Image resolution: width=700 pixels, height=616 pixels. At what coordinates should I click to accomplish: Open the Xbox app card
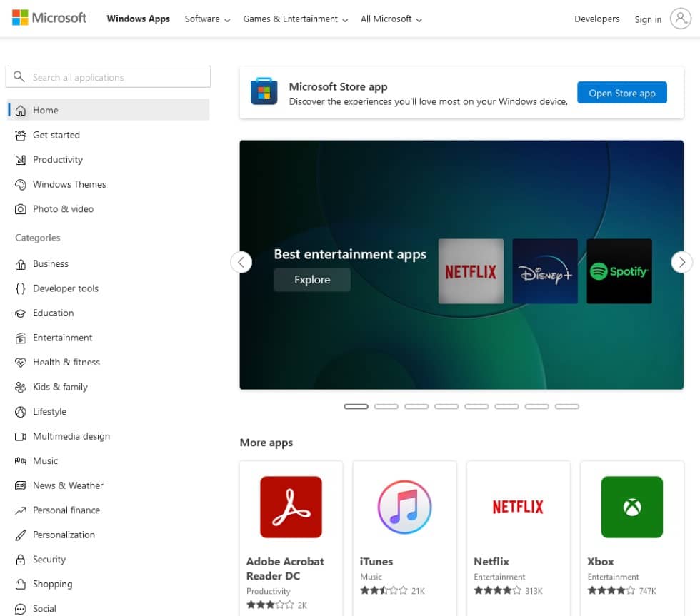click(632, 538)
